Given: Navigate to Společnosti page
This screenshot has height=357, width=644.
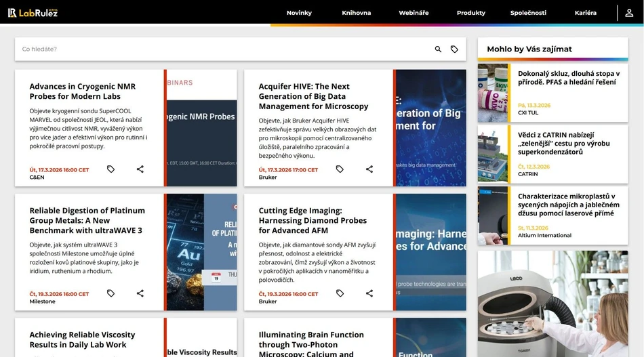Looking at the screenshot, I should [x=528, y=13].
